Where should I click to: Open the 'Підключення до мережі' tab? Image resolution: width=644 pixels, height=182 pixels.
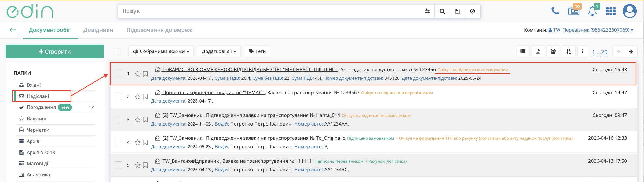click(x=160, y=30)
